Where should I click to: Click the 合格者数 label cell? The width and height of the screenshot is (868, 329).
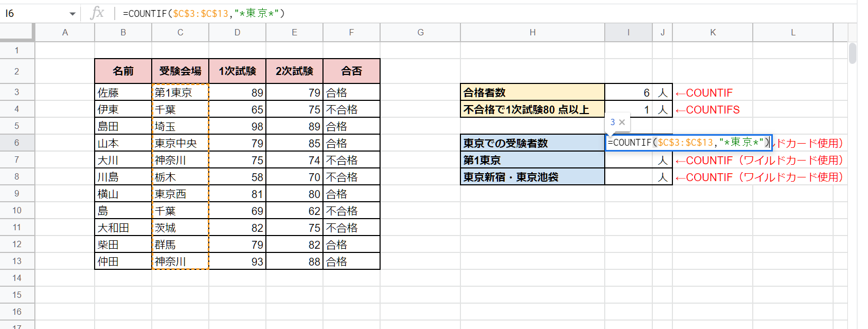[x=532, y=92]
